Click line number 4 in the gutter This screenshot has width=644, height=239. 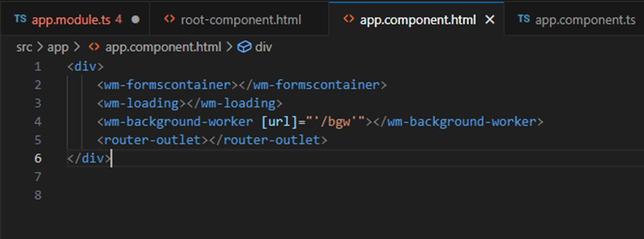click(38, 121)
